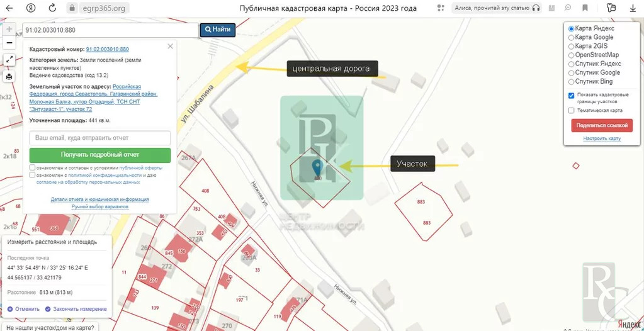Click the cadastral number search field

(111, 30)
